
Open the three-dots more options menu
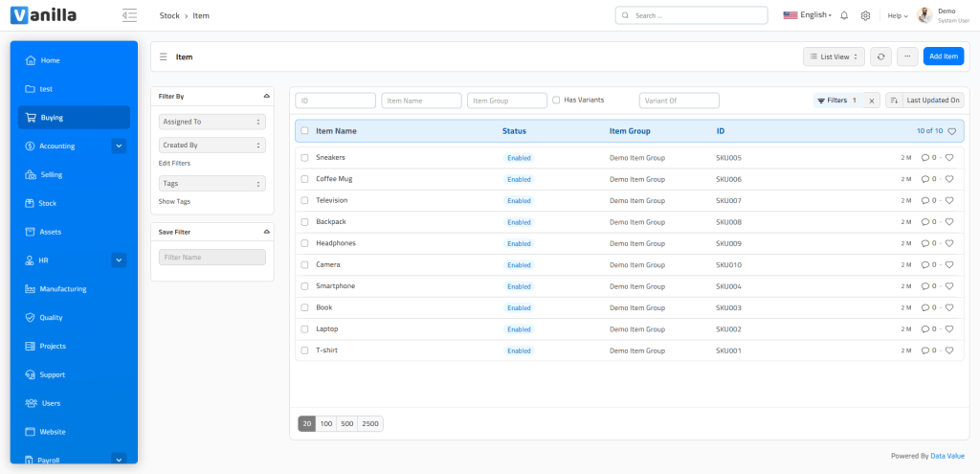(907, 56)
